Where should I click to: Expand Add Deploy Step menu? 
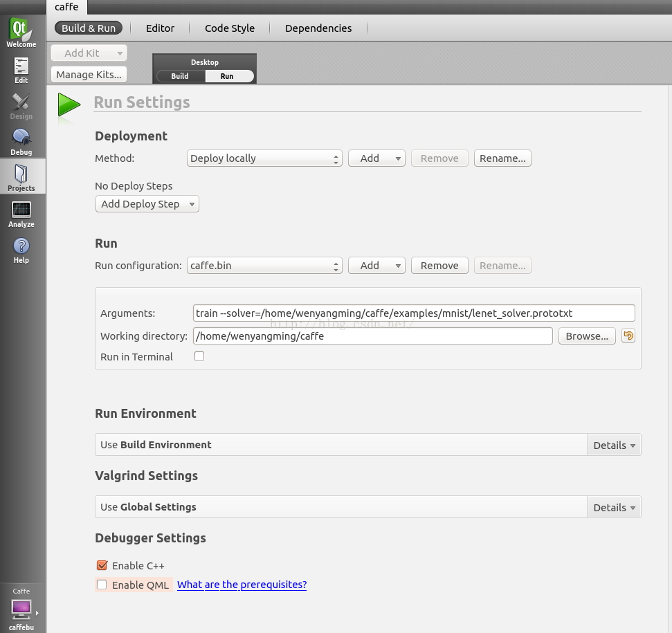[x=147, y=204]
